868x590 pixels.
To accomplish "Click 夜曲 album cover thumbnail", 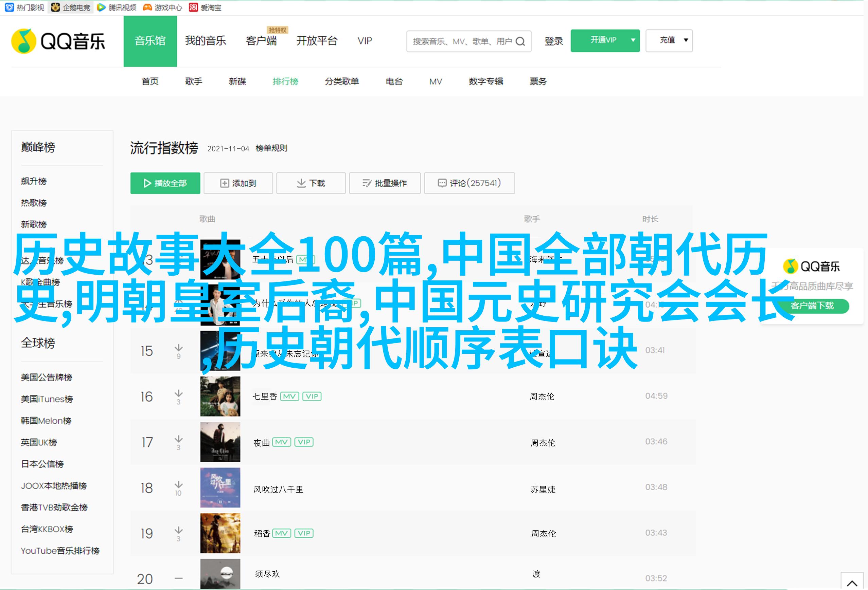I will click(x=220, y=442).
